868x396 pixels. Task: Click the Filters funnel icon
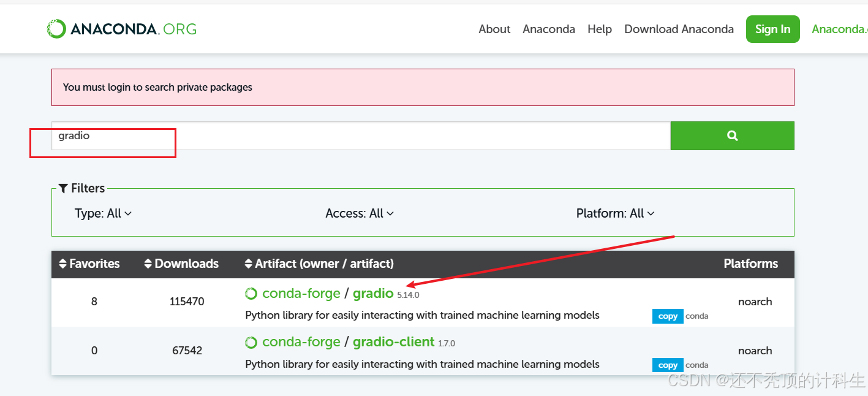click(63, 188)
